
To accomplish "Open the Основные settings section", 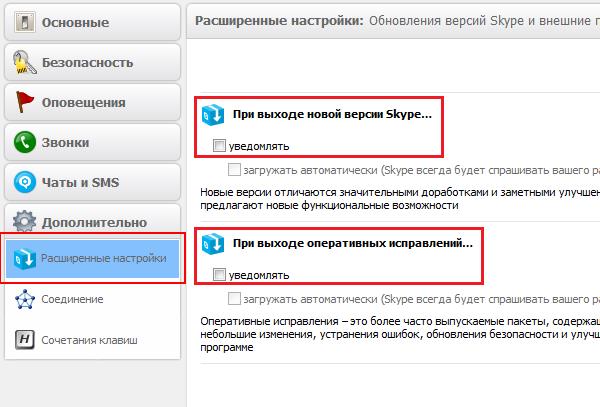I will (92, 22).
